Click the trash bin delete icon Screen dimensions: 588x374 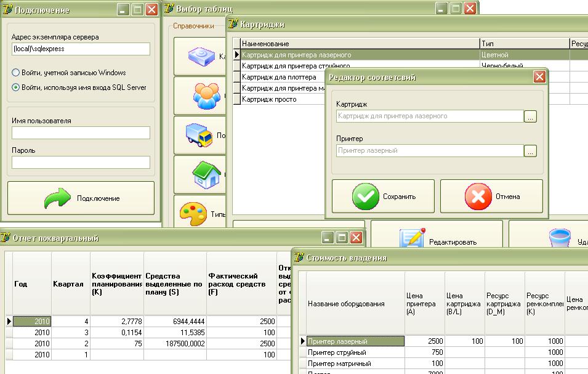coord(559,239)
